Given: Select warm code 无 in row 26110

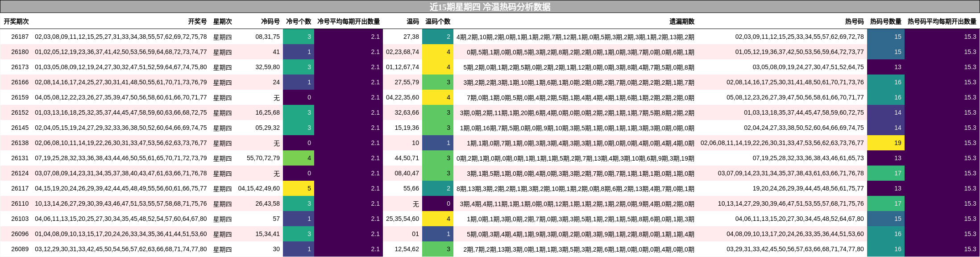Looking at the screenshot, I should (416, 203).
